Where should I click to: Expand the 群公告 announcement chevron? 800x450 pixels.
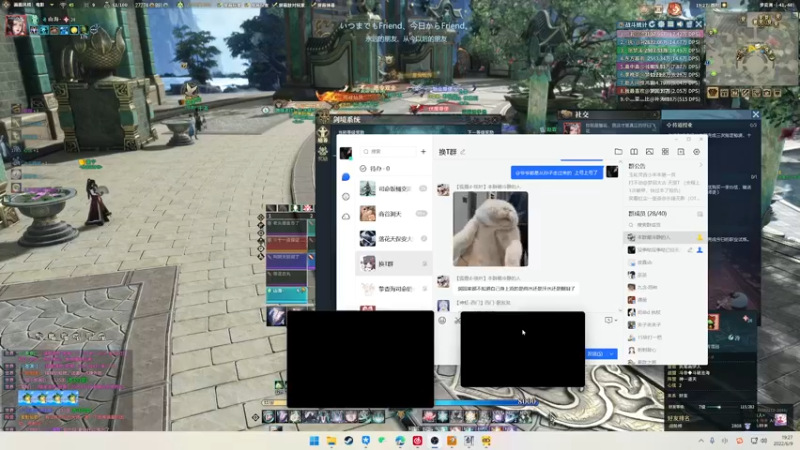click(x=701, y=165)
